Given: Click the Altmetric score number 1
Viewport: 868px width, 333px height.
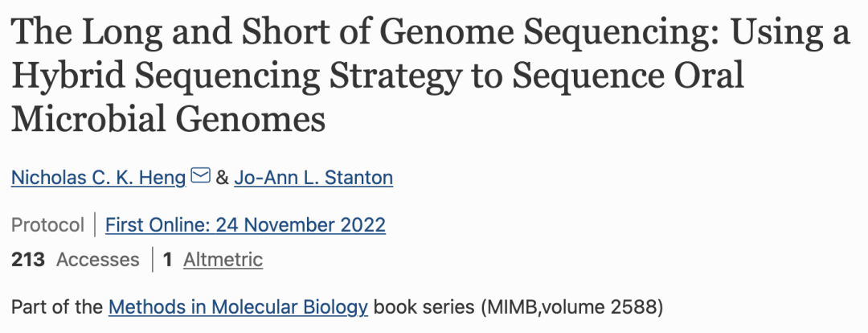Looking at the screenshot, I should (168, 259).
